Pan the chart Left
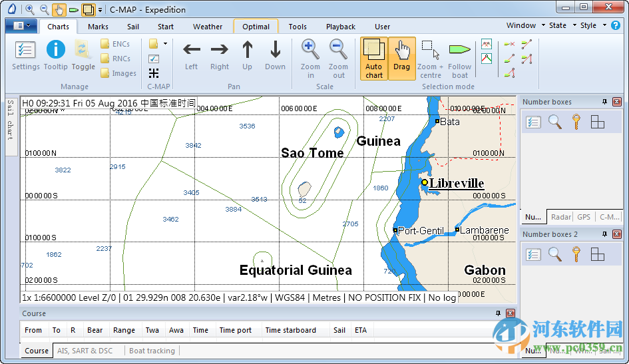Screen dimensions: 629x364 coord(191,56)
